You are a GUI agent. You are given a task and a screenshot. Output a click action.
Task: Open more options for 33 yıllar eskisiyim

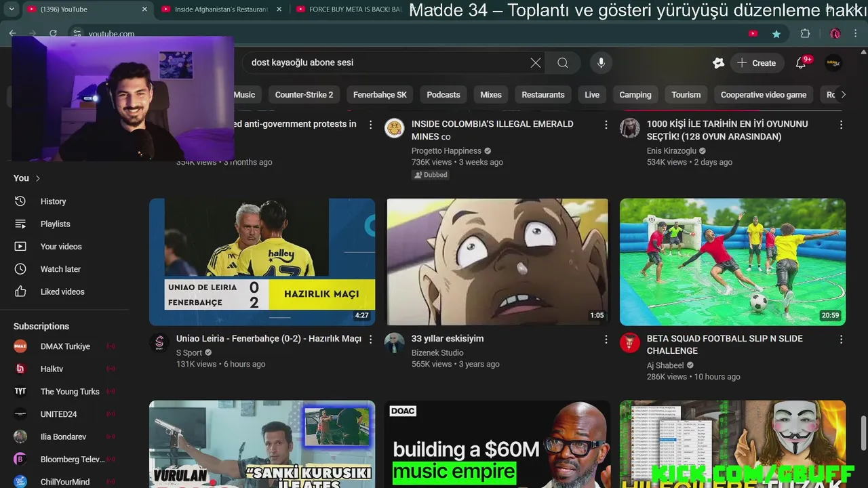606,339
